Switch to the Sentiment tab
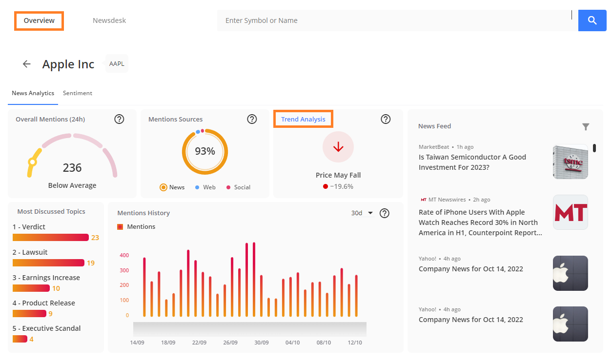Viewport: 612px width, 364px height. 78,93
